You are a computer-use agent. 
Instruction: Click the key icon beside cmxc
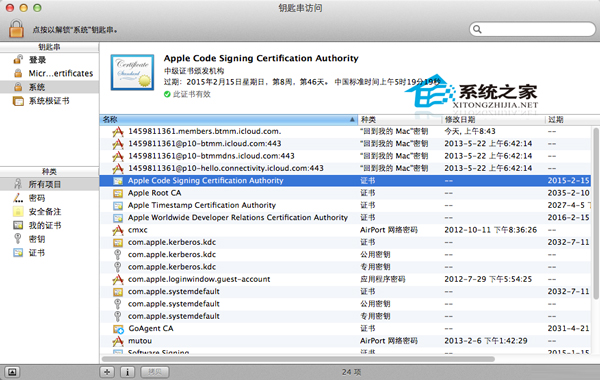(x=118, y=230)
